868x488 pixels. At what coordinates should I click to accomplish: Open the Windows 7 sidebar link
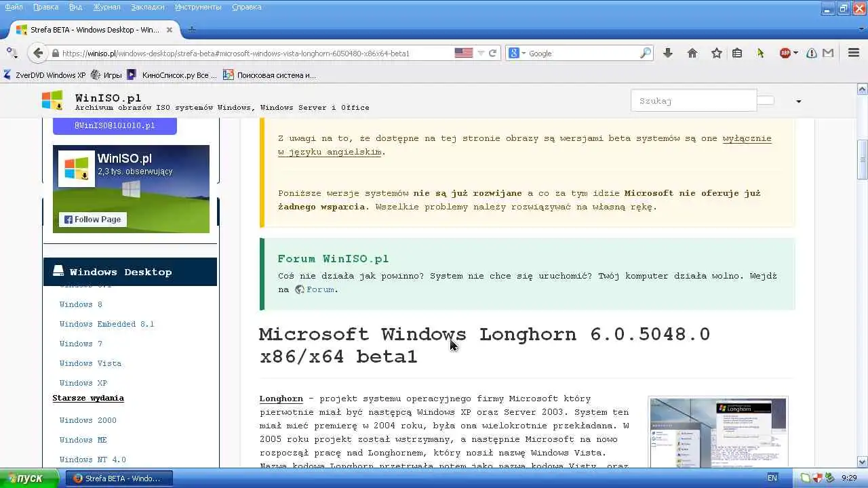pyautogui.click(x=81, y=344)
